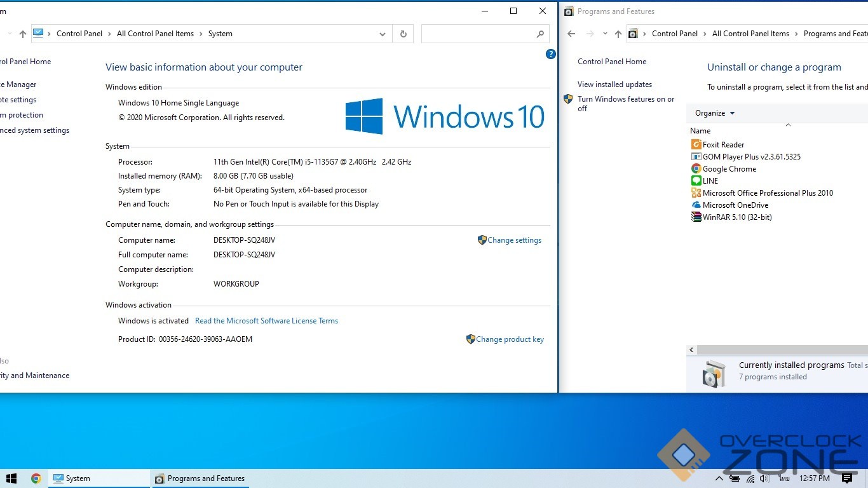Open Read the Microsoft Software License Terms
The height and width of the screenshot is (488, 868).
pyautogui.click(x=266, y=321)
